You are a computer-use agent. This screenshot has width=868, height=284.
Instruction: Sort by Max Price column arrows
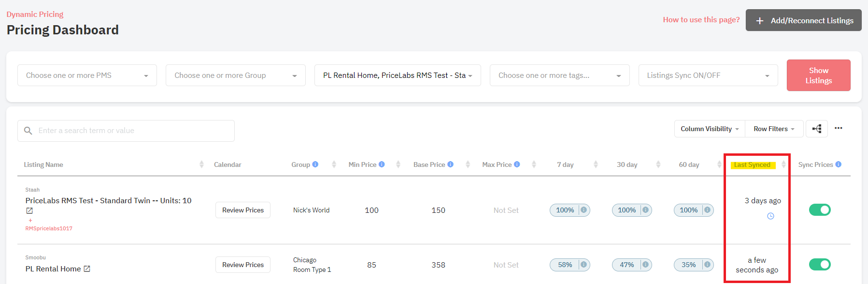[x=534, y=164]
